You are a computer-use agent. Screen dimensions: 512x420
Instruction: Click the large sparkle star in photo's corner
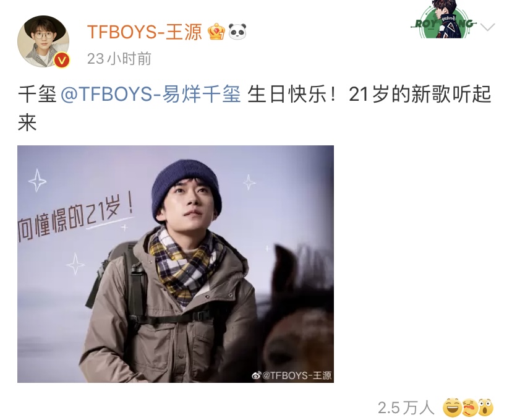pos(37,180)
